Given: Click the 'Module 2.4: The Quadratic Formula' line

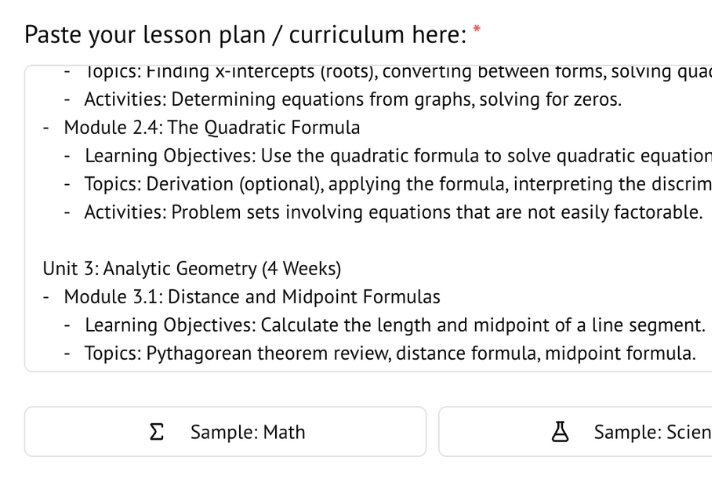Looking at the screenshot, I should click(211, 128).
